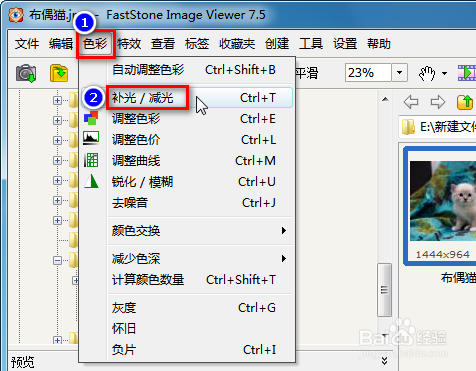Click the folder tree scrollbar thumb

[x=384, y=290]
